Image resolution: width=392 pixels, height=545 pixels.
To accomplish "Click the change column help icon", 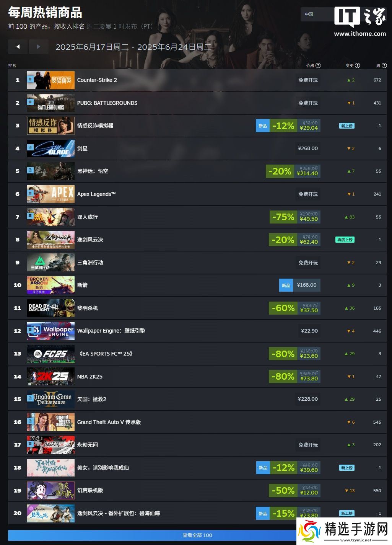I will point(358,65).
